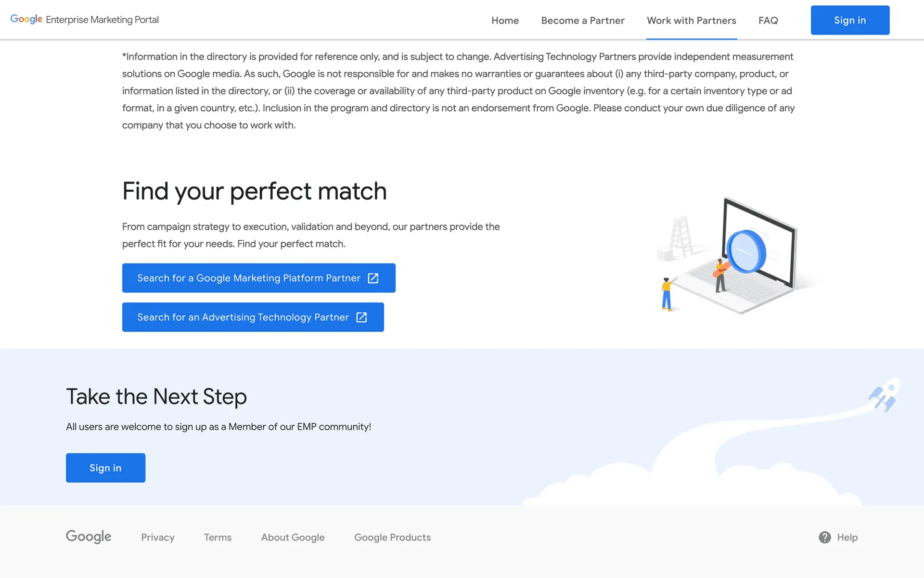This screenshot has height=578, width=924.
Task: Click the external link icon on Marketing Platform button
Action: [x=373, y=278]
